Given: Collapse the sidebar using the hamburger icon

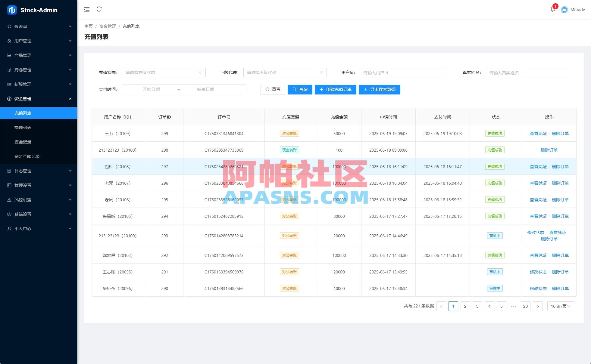Looking at the screenshot, I should 87,9.
